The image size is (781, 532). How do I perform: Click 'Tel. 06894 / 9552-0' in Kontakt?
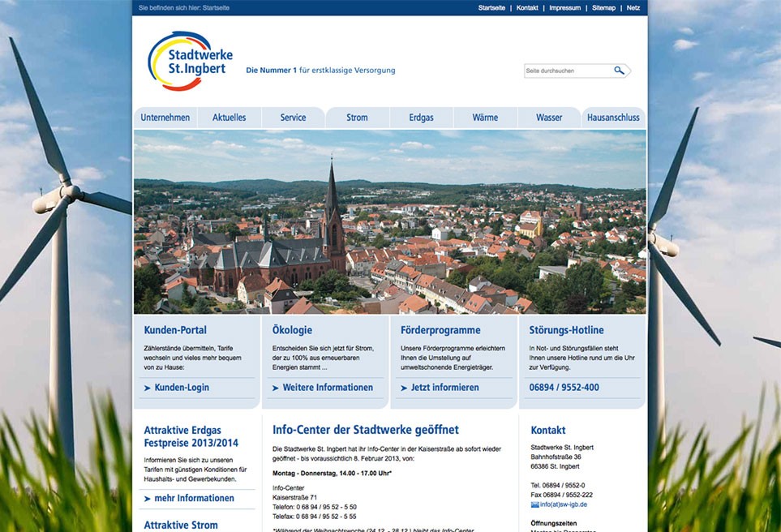tap(558, 485)
